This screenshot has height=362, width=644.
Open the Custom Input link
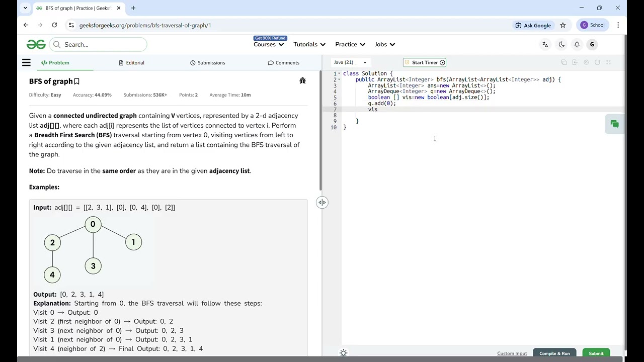pyautogui.click(x=512, y=353)
